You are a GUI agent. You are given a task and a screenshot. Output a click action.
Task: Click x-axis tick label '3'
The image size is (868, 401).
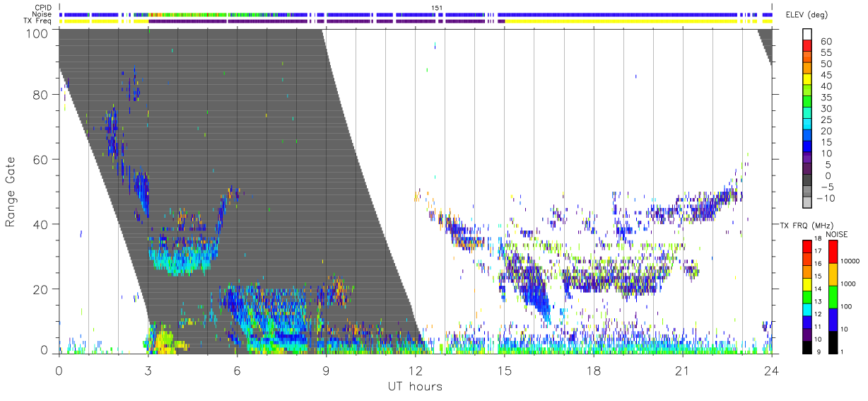tap(148, 371)
